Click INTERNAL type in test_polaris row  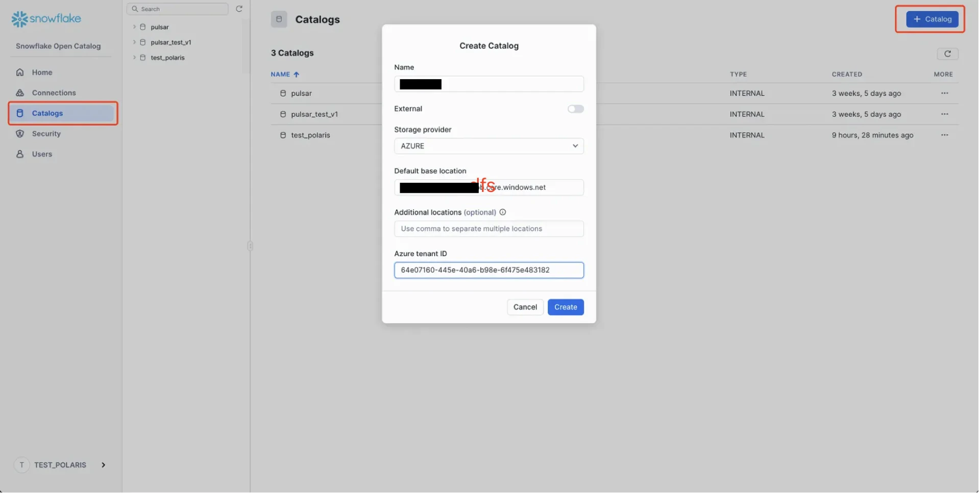pos(747,135)
